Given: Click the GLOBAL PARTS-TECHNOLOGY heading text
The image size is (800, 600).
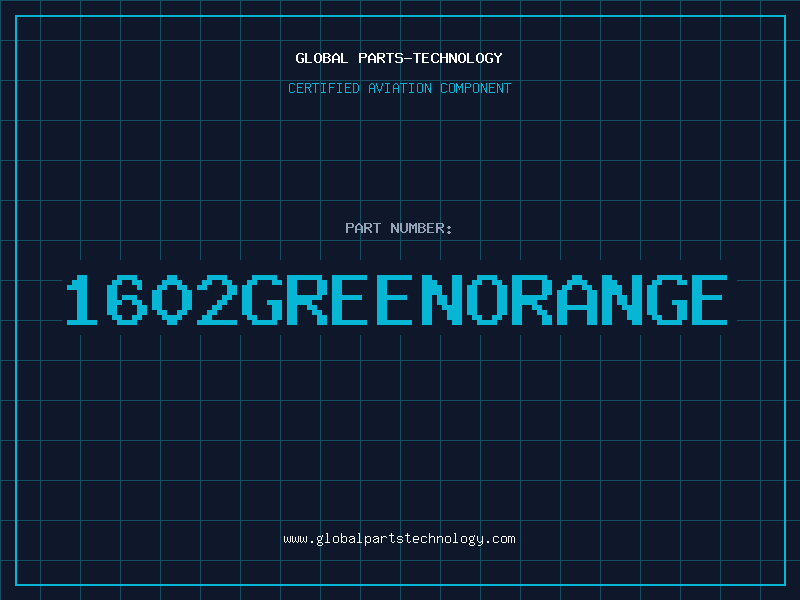Looking at the screenshot, I should tap(399, 58).
